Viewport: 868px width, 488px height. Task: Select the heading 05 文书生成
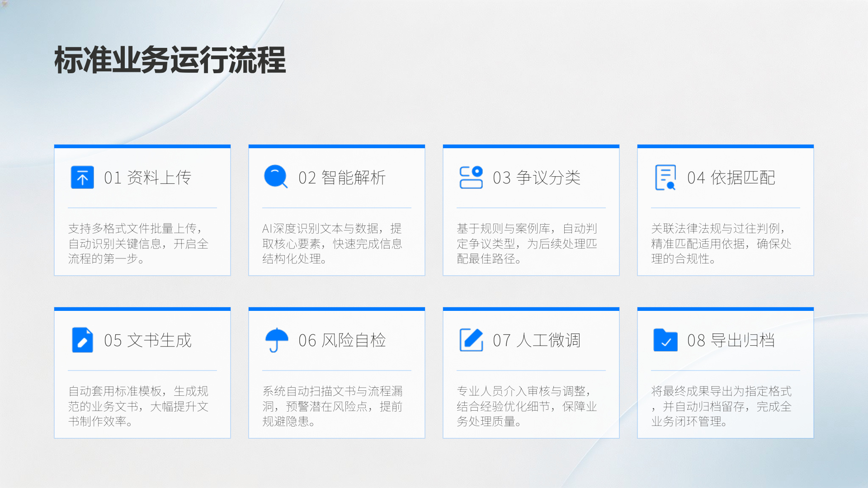point(148,340)
